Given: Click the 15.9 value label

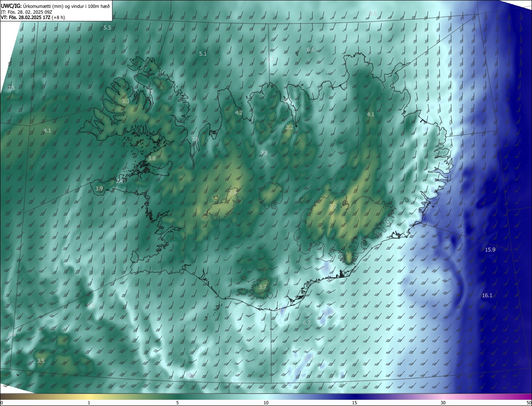Looking at the screenshot, I should pyautogui.click(x=490, y=249).
